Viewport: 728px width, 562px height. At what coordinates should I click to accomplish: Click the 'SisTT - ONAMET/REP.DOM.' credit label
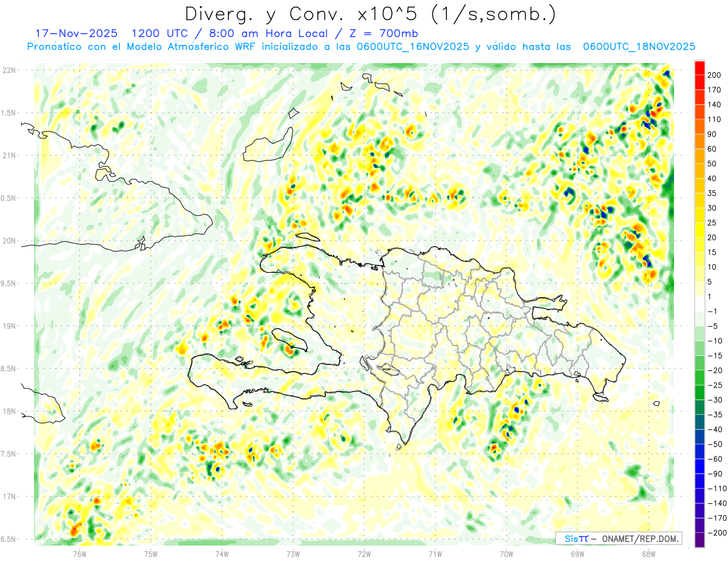point(618,539)
